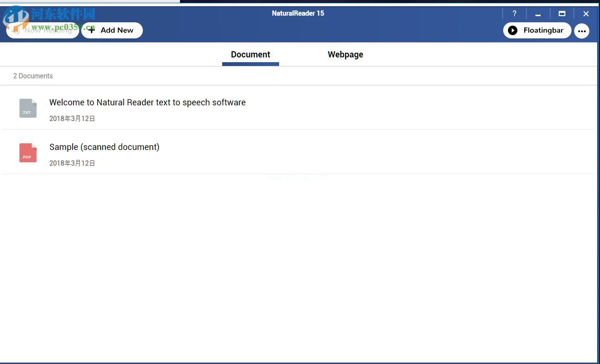Open the three-dot more options menu
The image size is (600, 364).
tap(582, 31)
